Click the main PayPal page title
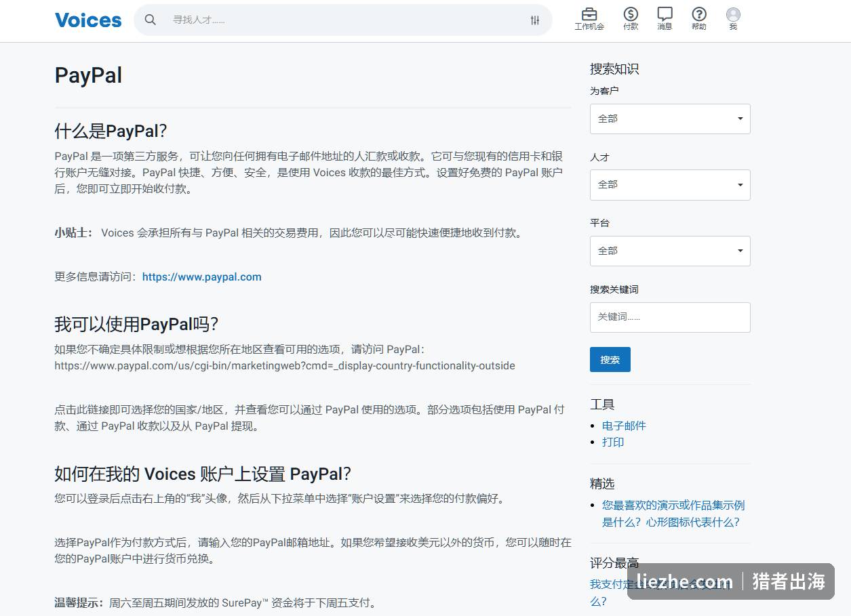The height and width of the screenshot is (616, 851). [88, 75]
